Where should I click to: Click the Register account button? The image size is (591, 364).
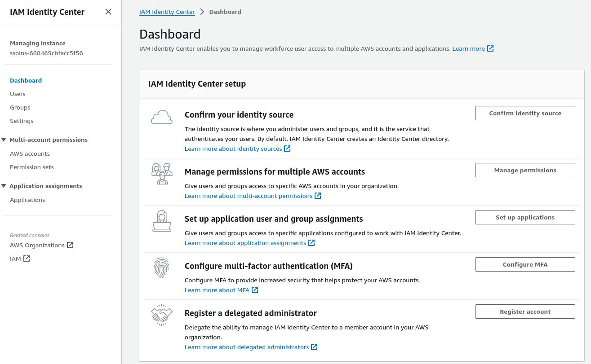(x=525, y=311)
